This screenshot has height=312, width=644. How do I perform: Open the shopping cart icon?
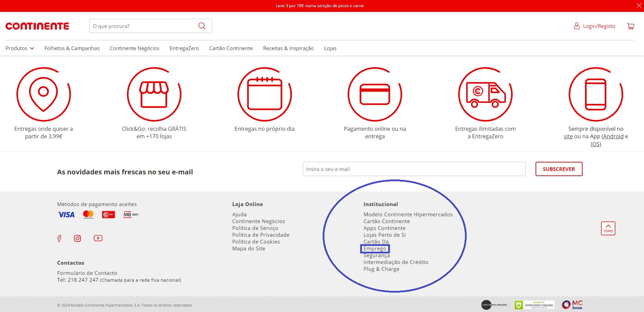[x=631, y=26]
